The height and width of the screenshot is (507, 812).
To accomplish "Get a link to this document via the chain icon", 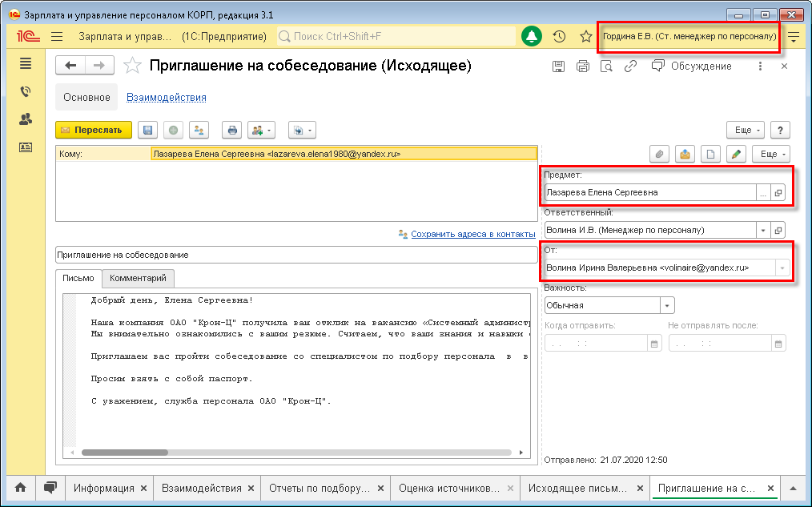I will tap(630, 66).
